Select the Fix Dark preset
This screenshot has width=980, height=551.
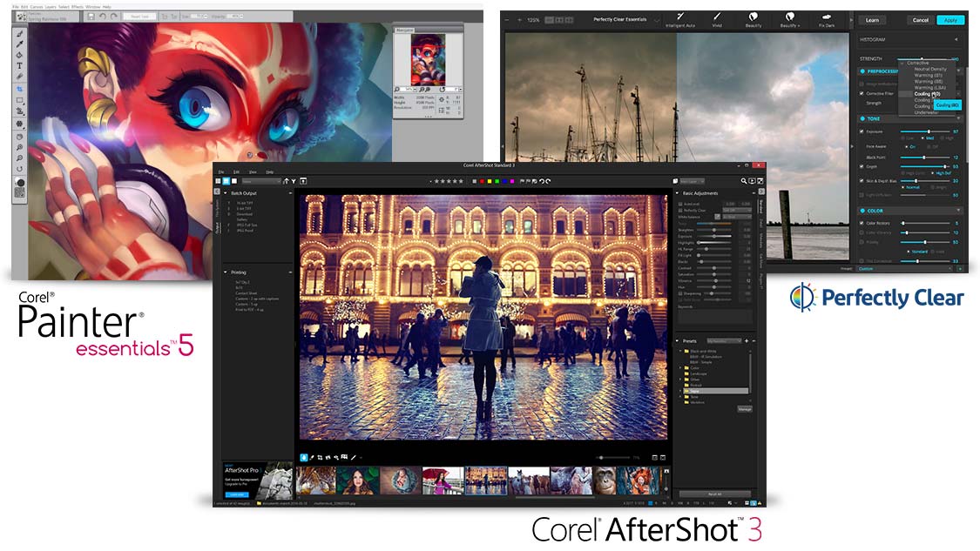[824, 18]
